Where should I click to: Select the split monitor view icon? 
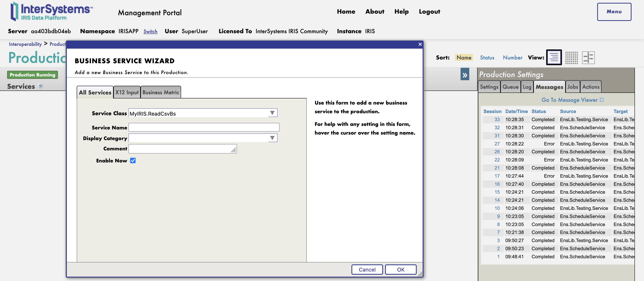tap(588, 58)
